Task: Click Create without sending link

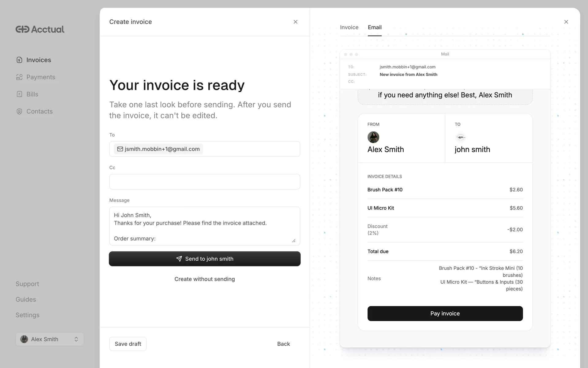Action: click(205, 279)
